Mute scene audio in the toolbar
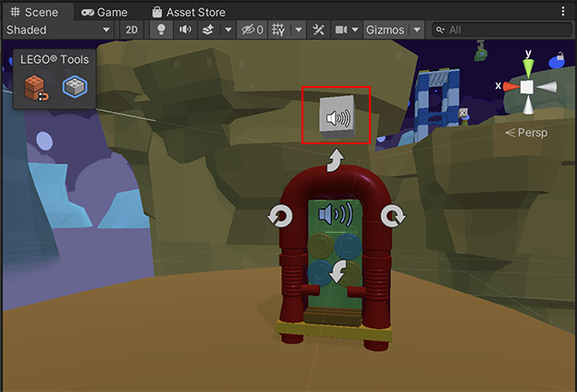This screenshot has height=392, width=577. 185,30
